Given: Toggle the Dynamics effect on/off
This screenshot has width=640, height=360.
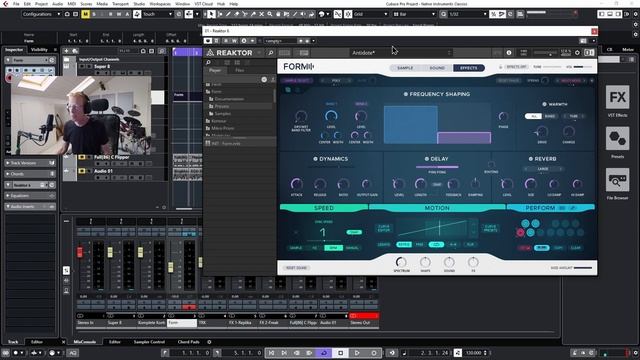Looking at the screenshot, I should (315, 159).
